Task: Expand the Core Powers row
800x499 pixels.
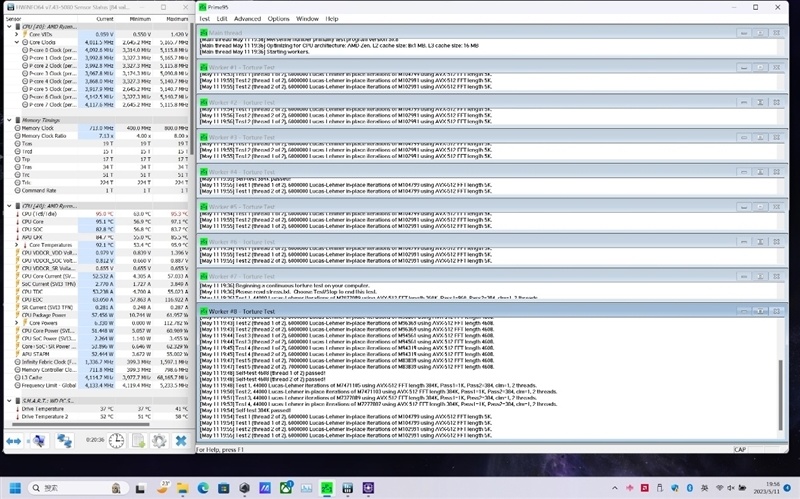Action: pyautogui.click(x=17, y=323)
